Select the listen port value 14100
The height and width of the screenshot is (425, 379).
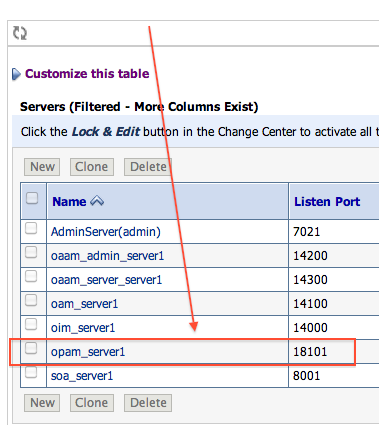[310, 304]
